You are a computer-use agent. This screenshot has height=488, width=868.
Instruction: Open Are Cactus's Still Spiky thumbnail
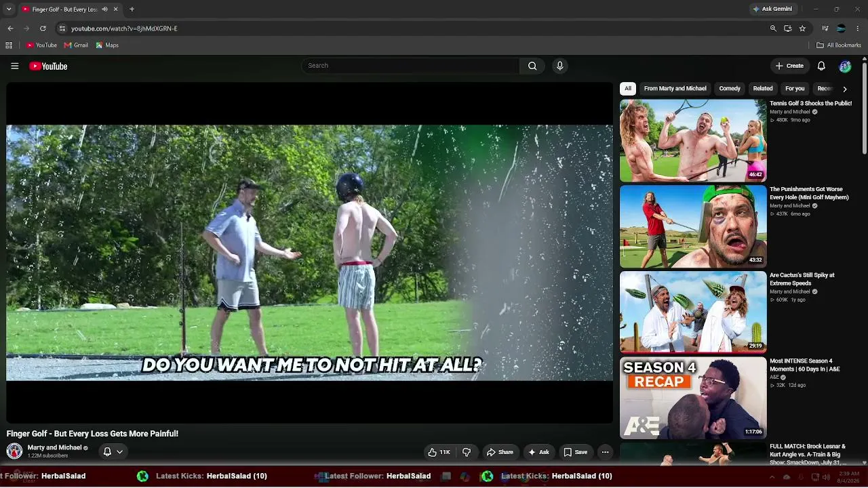coord(693,312)
